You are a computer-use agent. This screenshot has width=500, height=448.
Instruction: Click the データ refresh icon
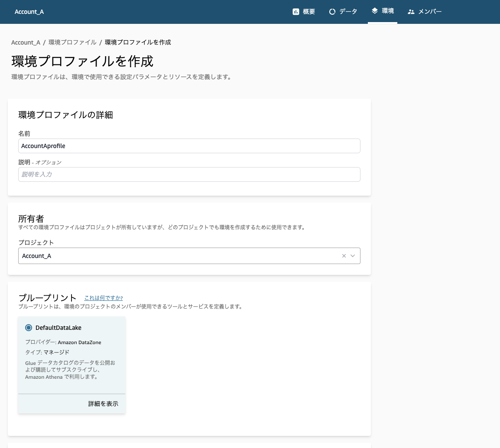pos(331,11)
